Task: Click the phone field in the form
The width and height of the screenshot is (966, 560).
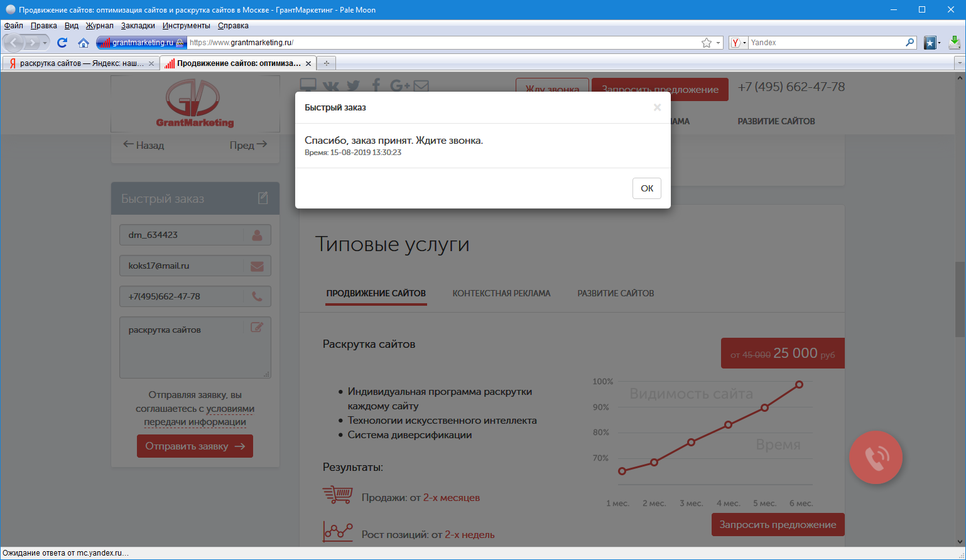Action: [195, 296]
